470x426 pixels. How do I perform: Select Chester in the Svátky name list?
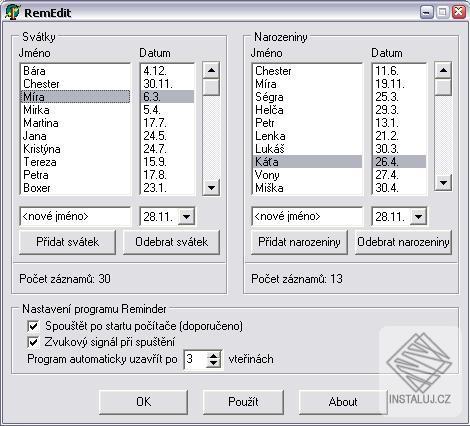pyautogui.click(x=75, y=84)
